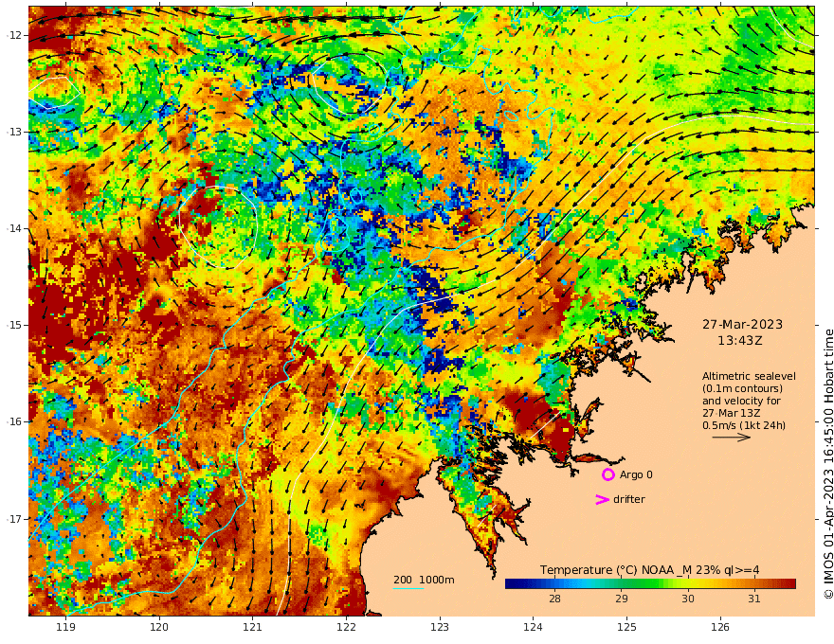834x644 pixels.
Task: Click longitude label 121
Action: 252,628
